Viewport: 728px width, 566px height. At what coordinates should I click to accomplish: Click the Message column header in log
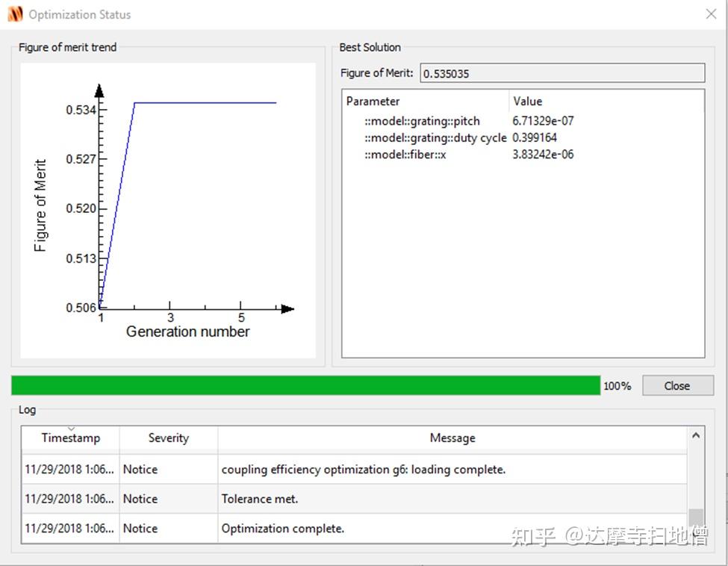tap(452, 438)
